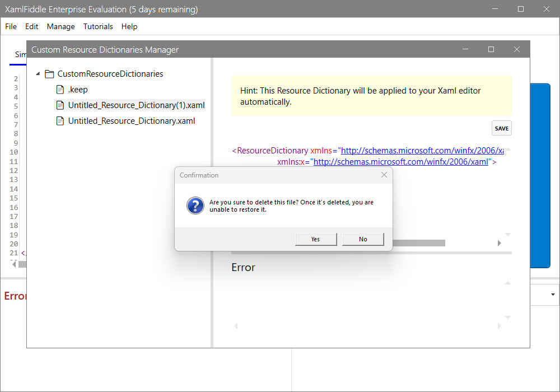Select the CustomResourceDictionaries folder icon
This screenshot has width=560, height=392.
(49, 74)
